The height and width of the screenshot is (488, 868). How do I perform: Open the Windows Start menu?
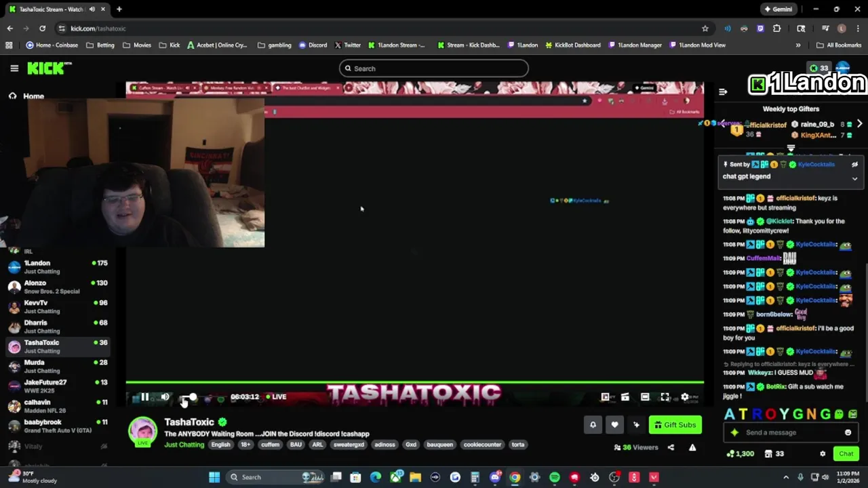pyautogui.click(x=214, y=477)
